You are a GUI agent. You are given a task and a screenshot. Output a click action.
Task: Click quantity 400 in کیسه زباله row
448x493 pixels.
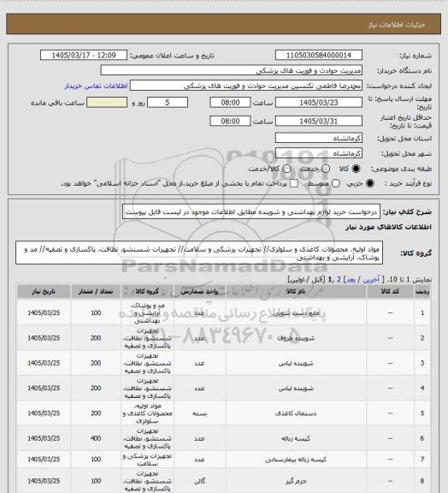[96, 438]
